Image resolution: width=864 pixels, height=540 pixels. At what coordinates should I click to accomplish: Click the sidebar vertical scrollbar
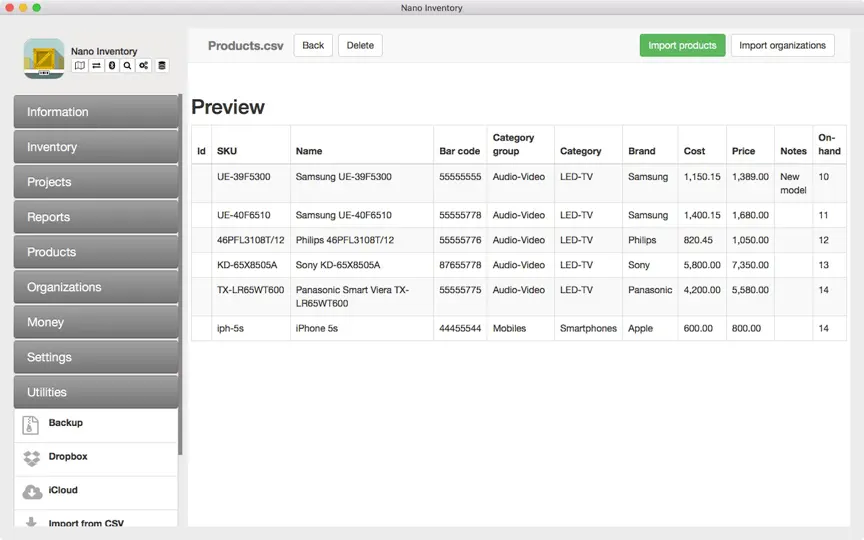click(180, 274)
